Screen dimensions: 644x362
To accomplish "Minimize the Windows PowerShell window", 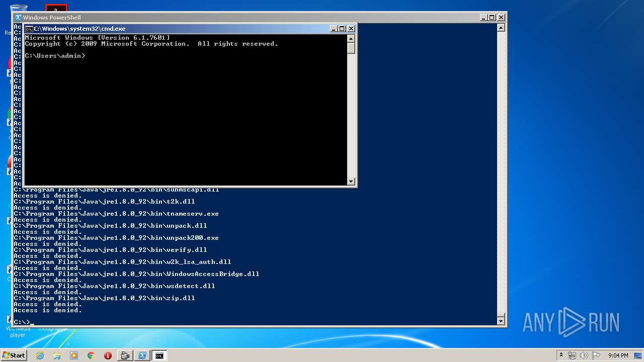I will [x=484, y=17].
